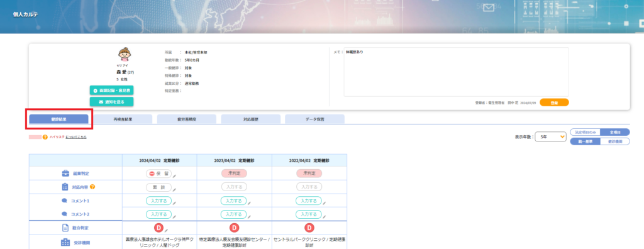
Task: Click 入力する for 2023 コメント2
Action: coord(234,214)
